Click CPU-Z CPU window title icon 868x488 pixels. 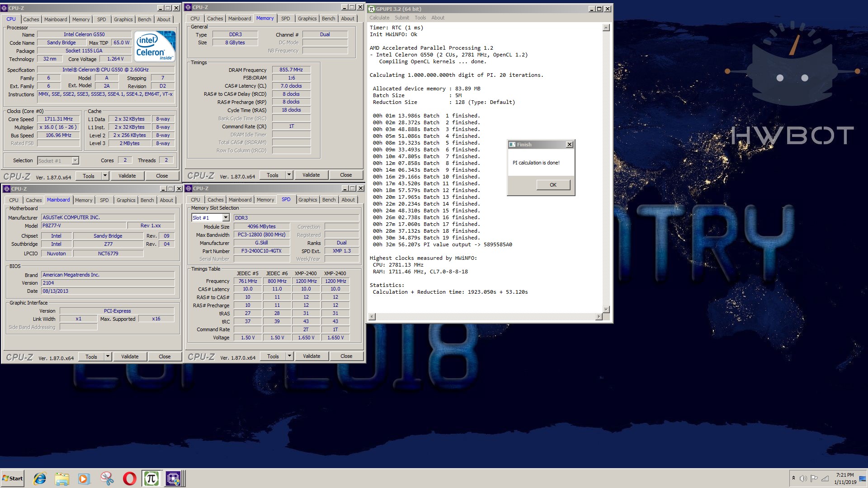pos(5,8)
